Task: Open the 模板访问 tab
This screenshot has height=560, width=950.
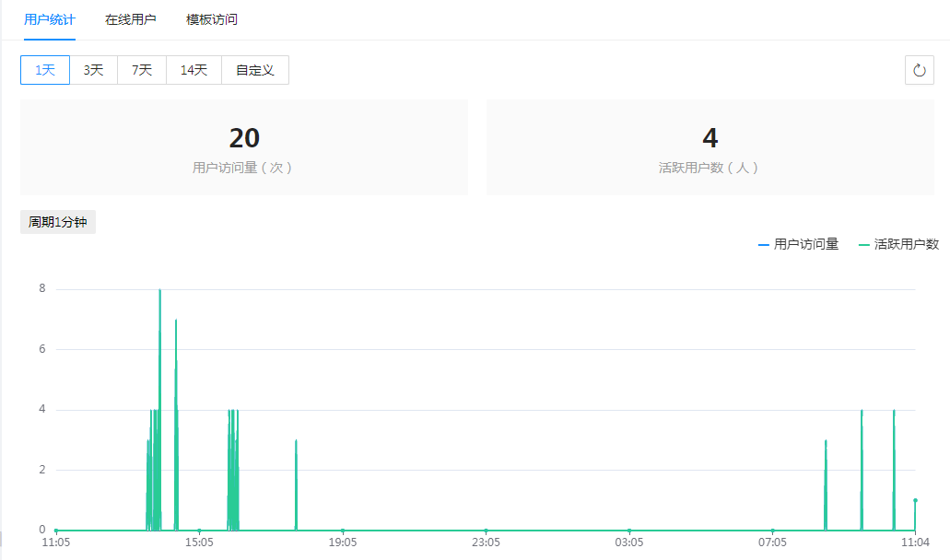Action: [x=212, y=19]
